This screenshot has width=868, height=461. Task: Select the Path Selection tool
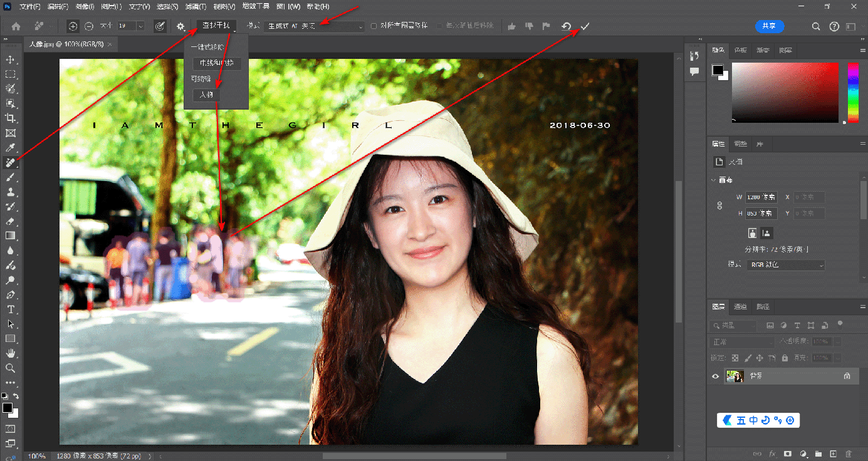pyautogui.click(x=11, y=324)
